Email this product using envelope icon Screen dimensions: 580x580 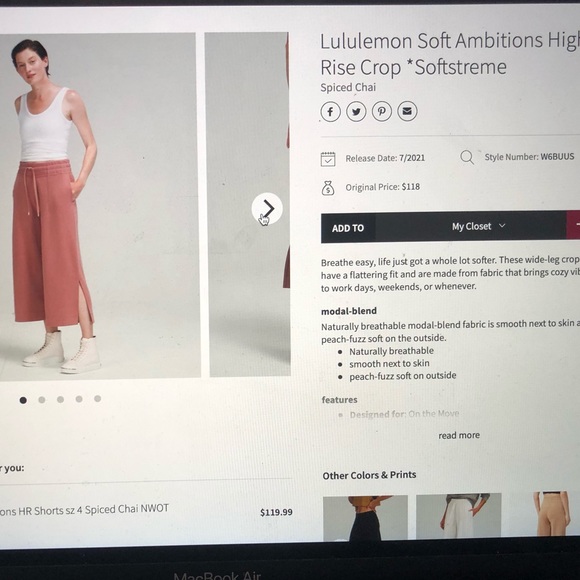[x=407, y=111]
